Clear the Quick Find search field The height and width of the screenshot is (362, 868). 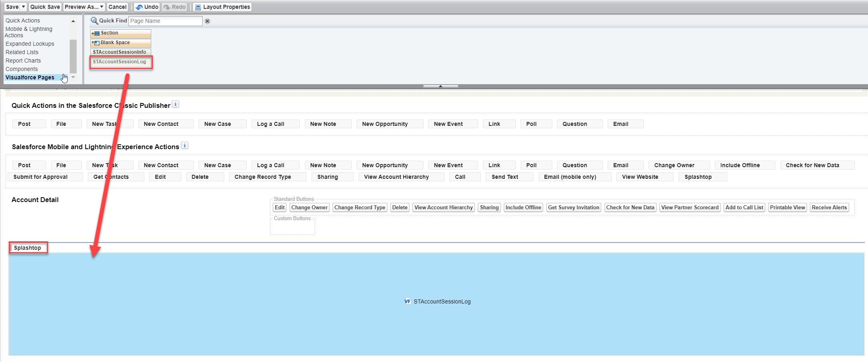click(207, 21)
